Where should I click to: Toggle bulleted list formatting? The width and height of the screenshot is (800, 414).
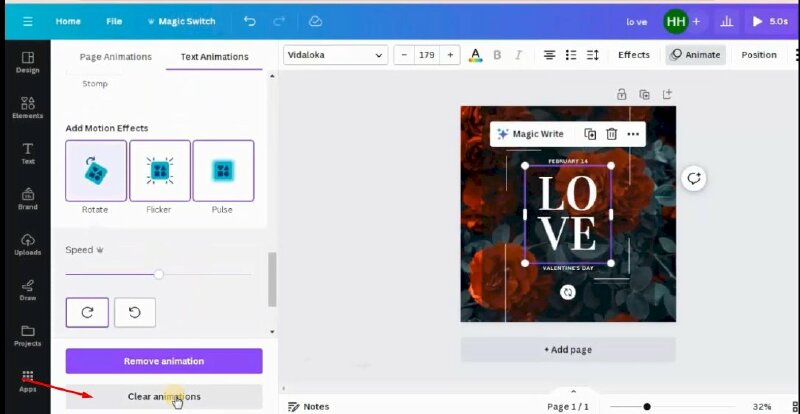coord(571,55)
